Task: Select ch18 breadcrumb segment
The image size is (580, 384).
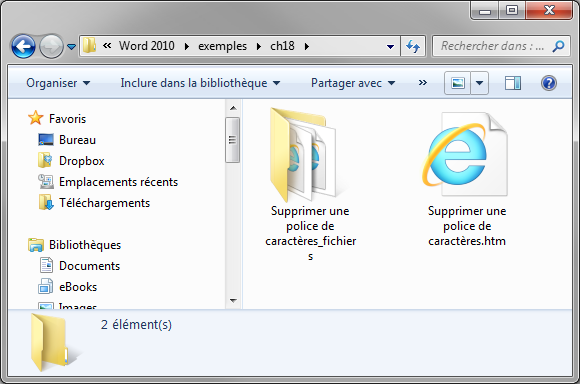Action: coord(282,46)
